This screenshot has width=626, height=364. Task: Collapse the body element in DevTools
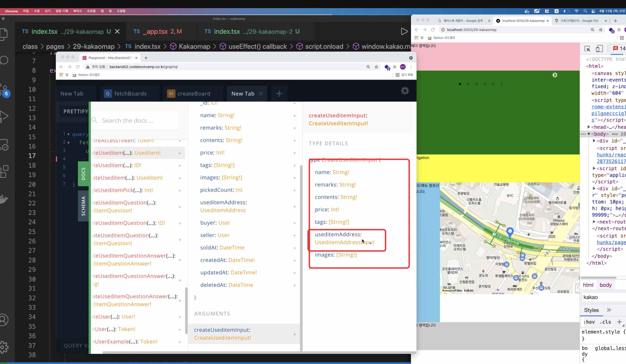pos(589,134)
